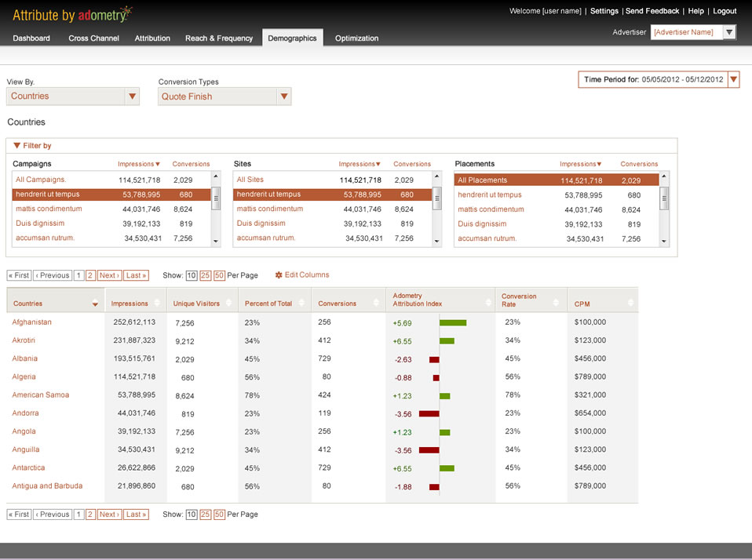This screenshot has width=752, height=560.
Task: Open the American Samoa country link
Action: tap(41, 395)
